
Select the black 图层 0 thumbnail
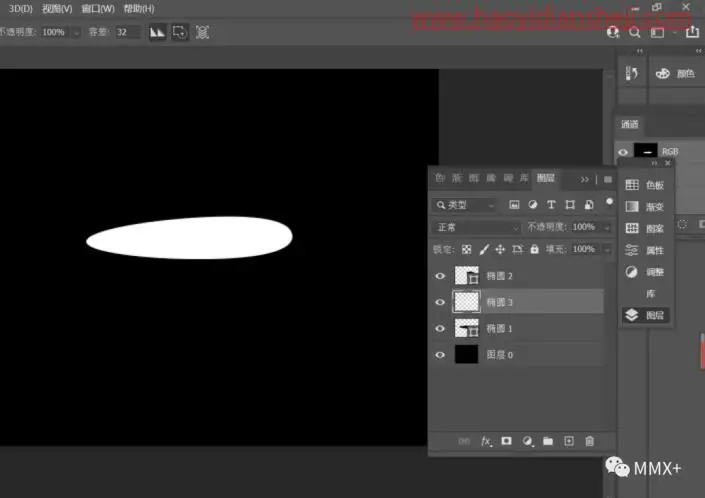[467, 354]
